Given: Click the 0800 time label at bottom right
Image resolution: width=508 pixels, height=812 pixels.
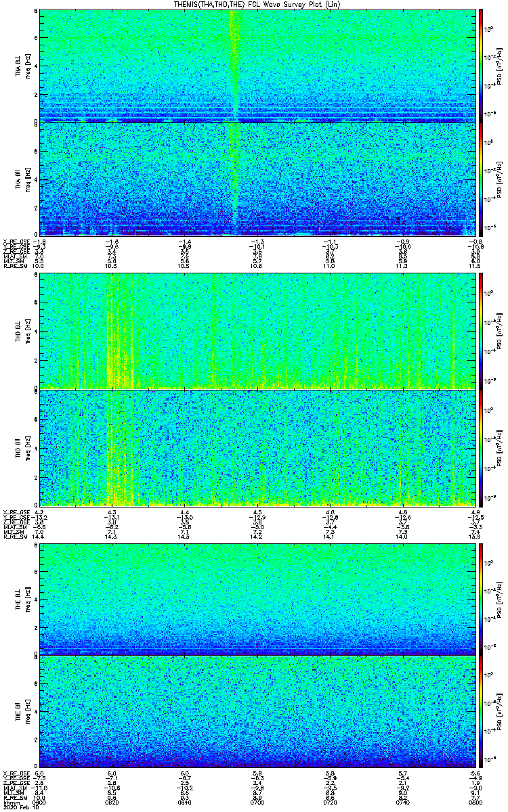Looking at the screenshot, I should point(473,803).
